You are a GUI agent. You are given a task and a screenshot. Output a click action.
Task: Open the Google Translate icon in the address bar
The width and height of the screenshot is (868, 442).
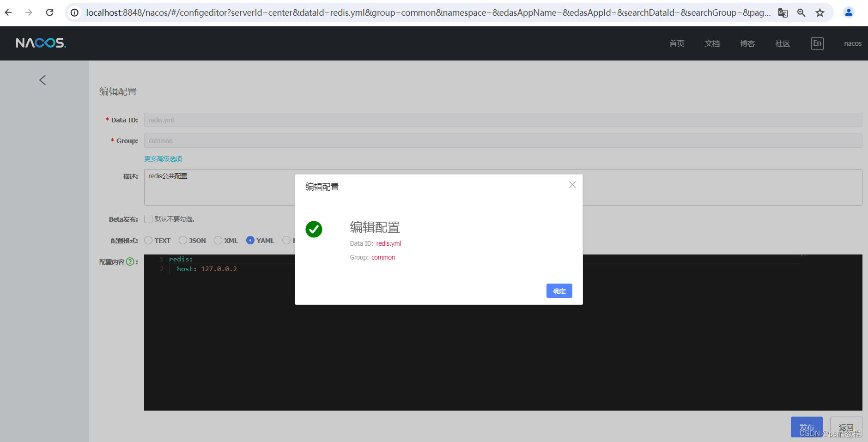tap(783, 12)
